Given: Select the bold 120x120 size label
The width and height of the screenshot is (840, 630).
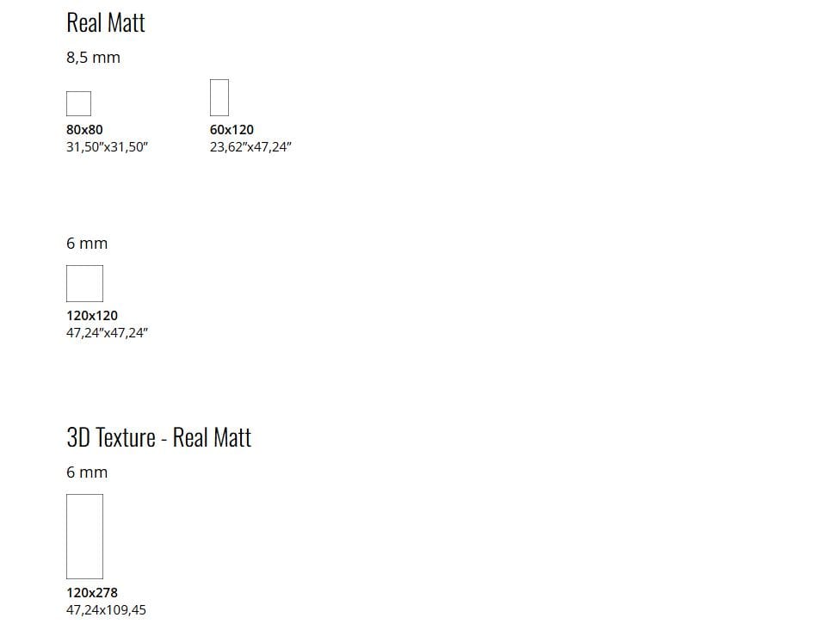Looking at the screenshot, I should tap(92, 316).
